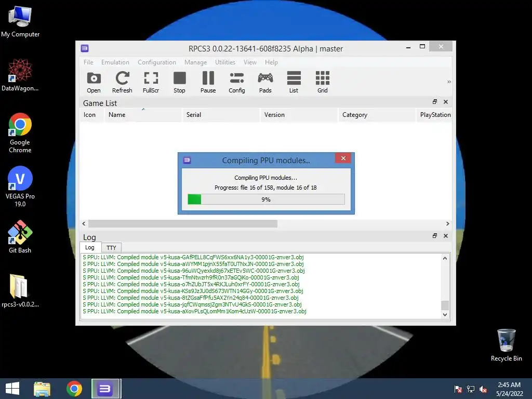This screenshot has width=532, height=399.
Task: Select log line containing jqfCWqmssjZgm3NTvU4GkS
Action: (x=192, y=304)
